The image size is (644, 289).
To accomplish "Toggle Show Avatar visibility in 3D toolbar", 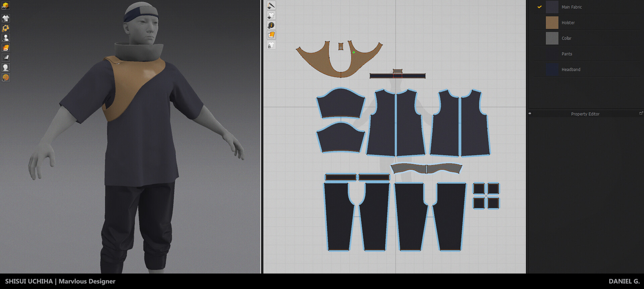I will pyautogui.click(x=6, y=38).
